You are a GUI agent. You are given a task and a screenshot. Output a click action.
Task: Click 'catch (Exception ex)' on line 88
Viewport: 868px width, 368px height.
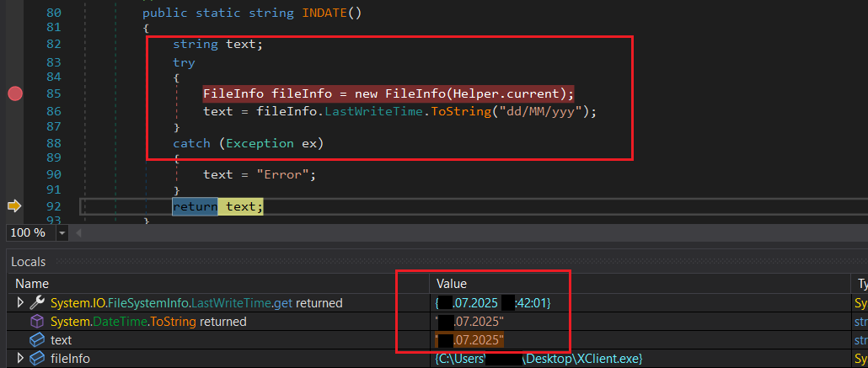248,143
